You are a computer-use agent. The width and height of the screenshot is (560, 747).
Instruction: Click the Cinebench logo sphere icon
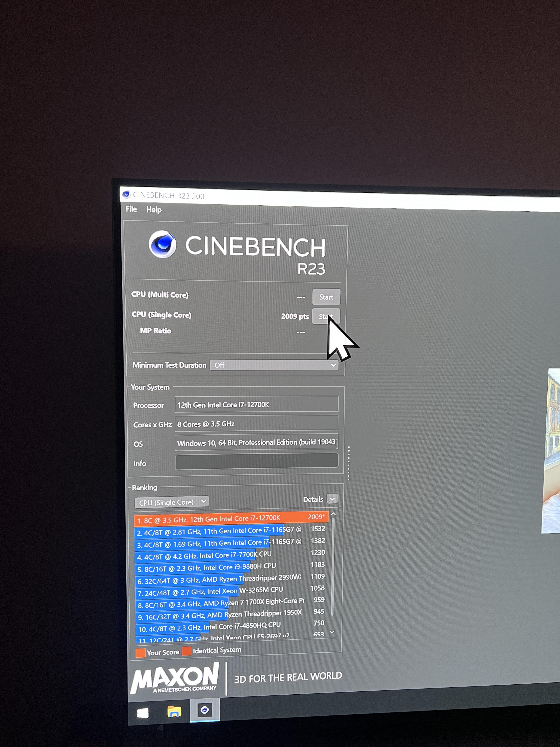tap(162, 244)
